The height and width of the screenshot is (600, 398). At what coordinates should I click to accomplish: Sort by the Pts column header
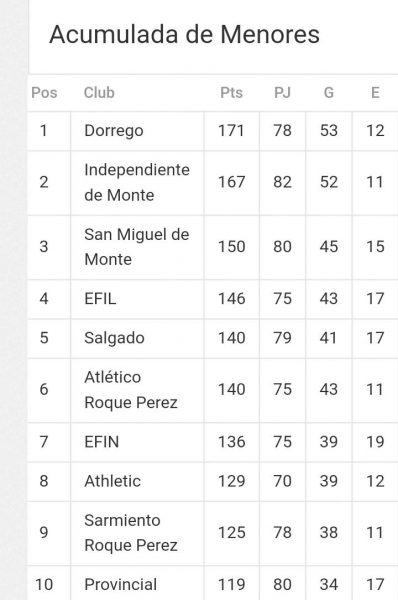(x=232, y=93)
